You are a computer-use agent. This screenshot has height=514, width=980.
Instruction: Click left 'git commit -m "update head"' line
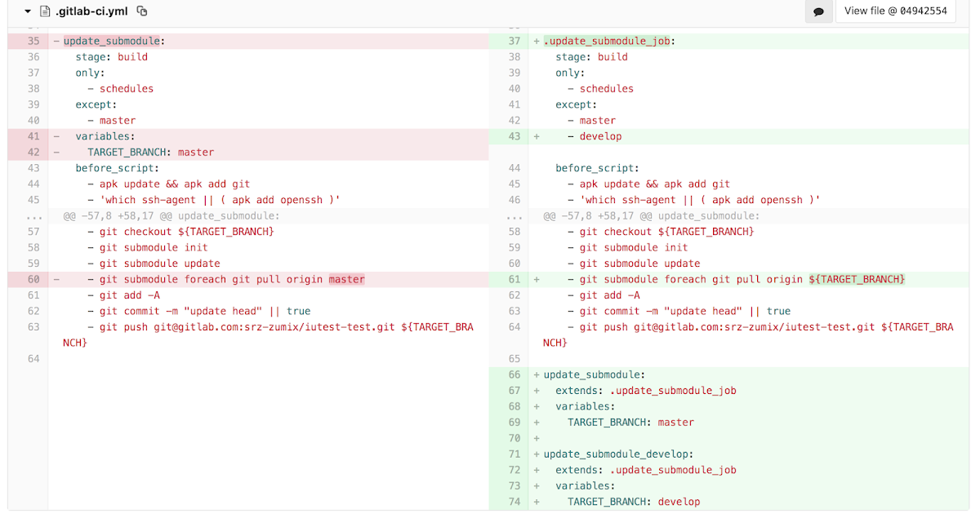(x=199, y=311)
